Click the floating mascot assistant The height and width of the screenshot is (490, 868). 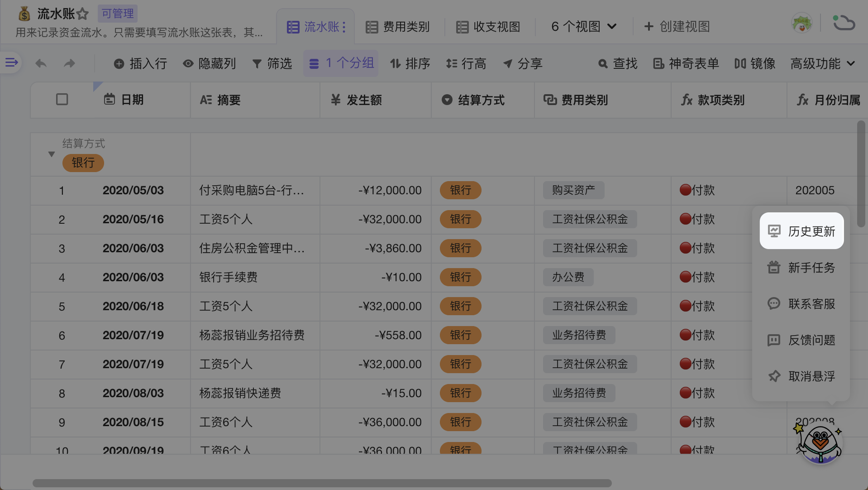819,443
